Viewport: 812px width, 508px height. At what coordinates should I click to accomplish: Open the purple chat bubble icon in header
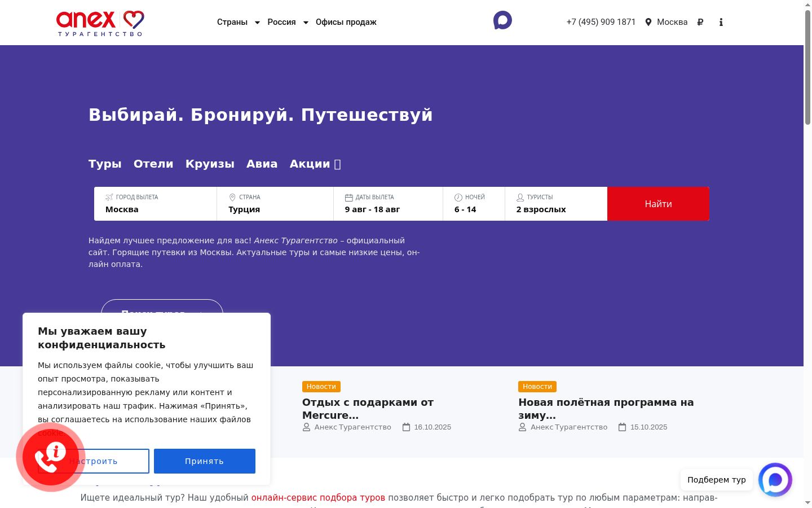pyautogui.click(x=502, y=20)
